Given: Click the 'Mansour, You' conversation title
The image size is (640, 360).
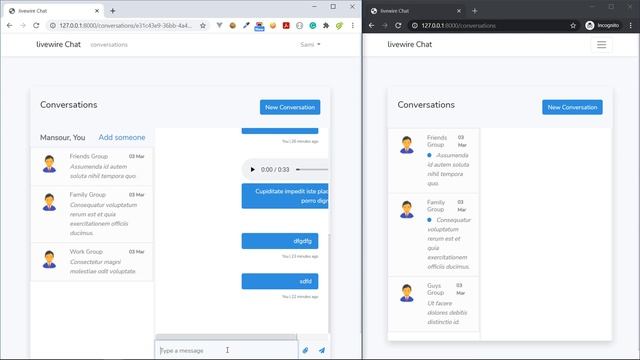Looking at the screenshot, I should click(62, 138).
